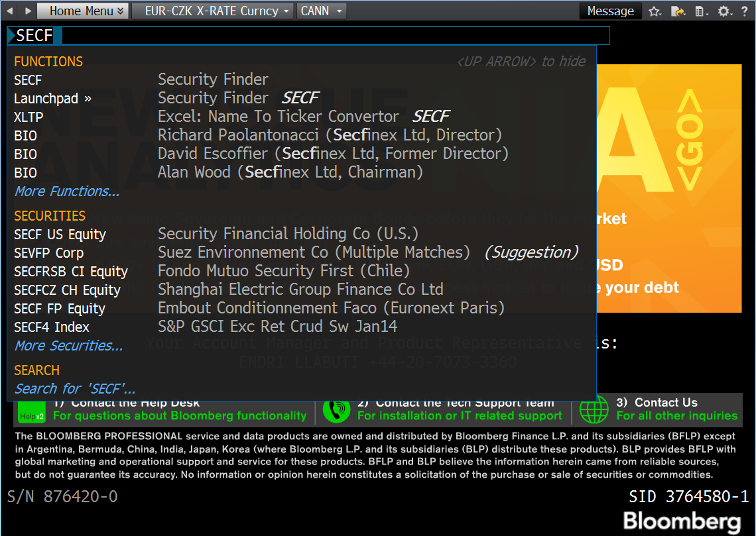756x536 pixels.
Task: Click the orange GO banner advertisement
Action: (668, 188)
